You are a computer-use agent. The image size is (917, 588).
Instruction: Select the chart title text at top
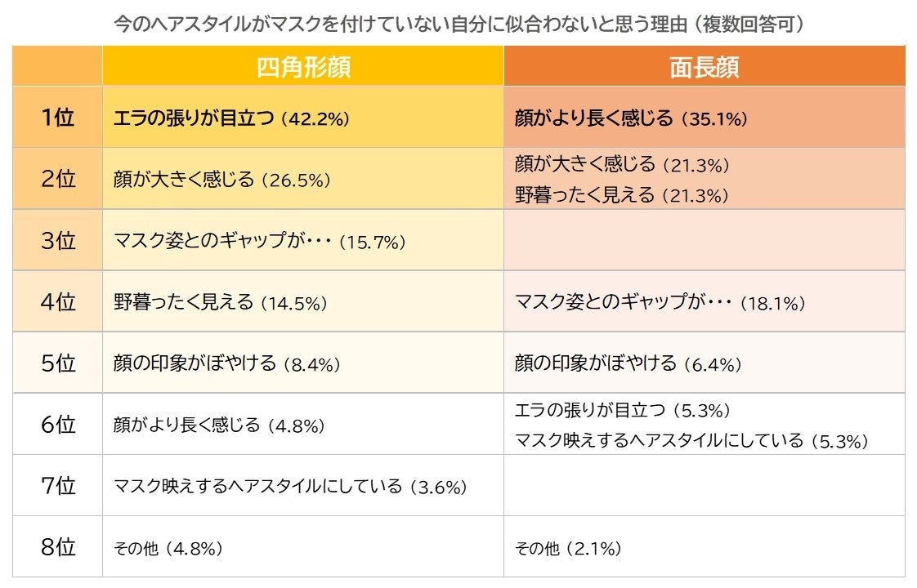tap(458, 24)
